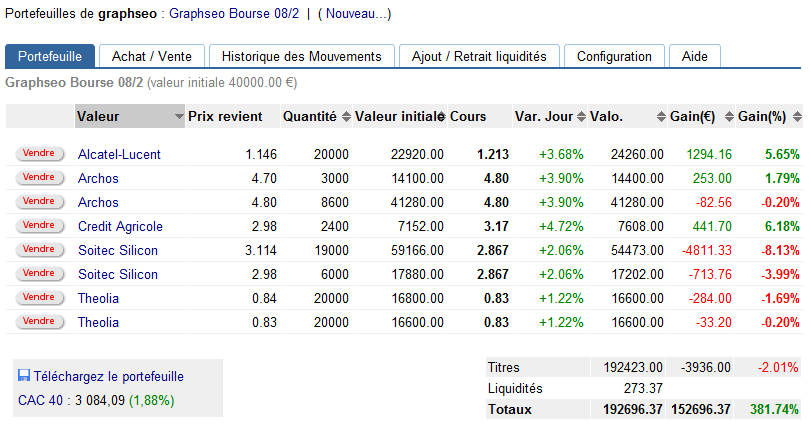Sort by Quantité using its sort arrows
This screenshot has height=430, width=811.
click(346, 117)
